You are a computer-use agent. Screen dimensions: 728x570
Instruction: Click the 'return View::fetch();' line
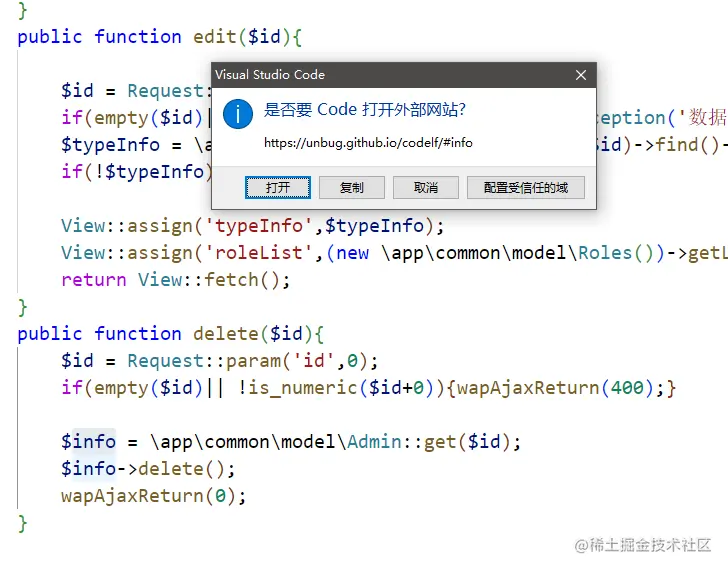point(176,280)
